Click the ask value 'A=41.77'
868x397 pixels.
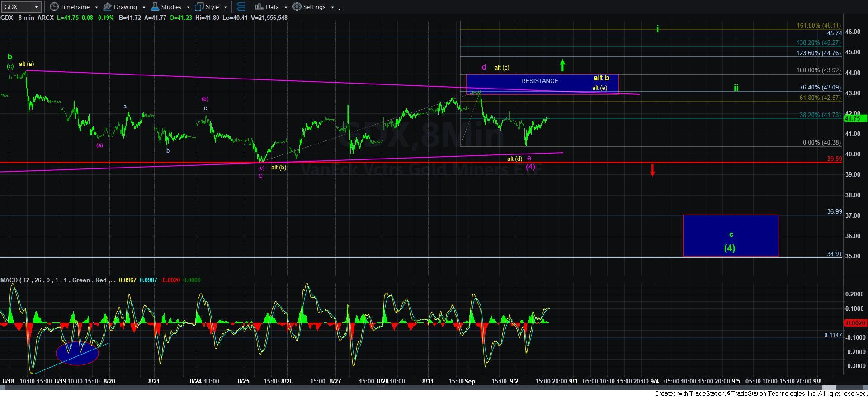[x=155, y=18]
